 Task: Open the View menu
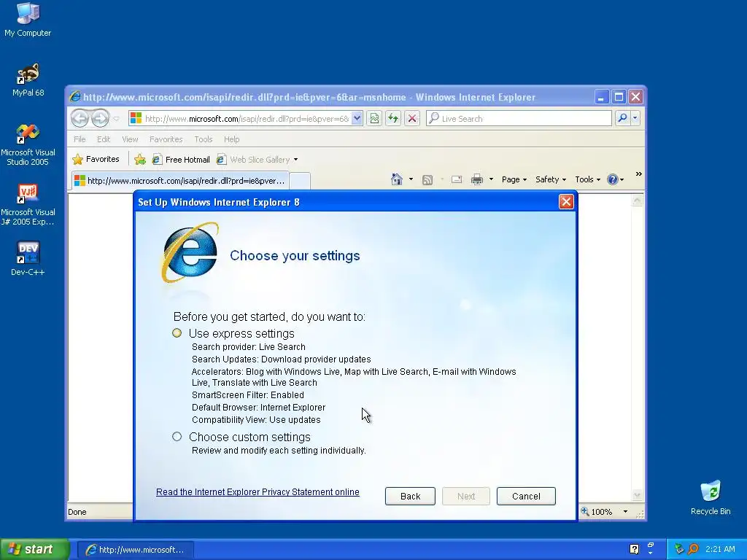130,139
